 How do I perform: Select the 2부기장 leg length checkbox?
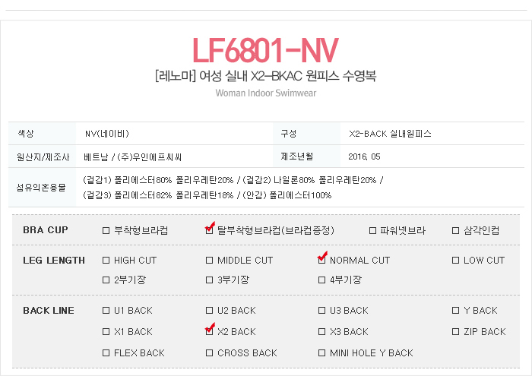pos(106,280)
